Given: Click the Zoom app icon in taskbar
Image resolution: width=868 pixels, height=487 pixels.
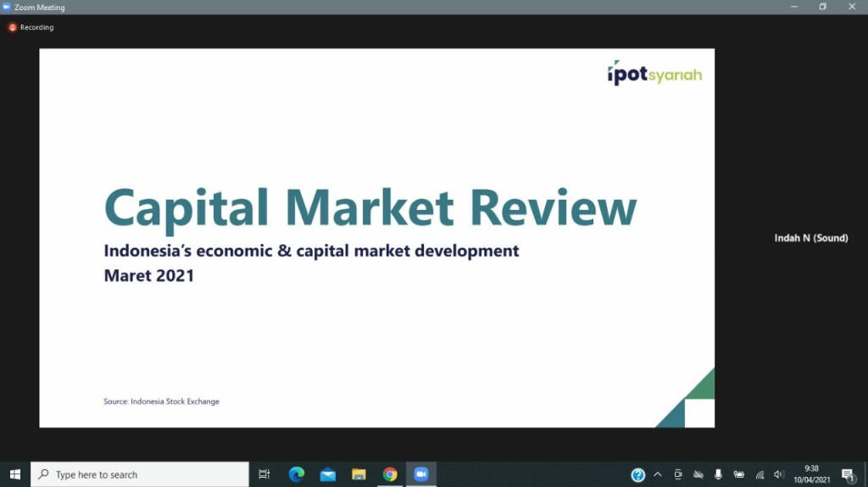Looking at the screenshot, I should 420,474.
